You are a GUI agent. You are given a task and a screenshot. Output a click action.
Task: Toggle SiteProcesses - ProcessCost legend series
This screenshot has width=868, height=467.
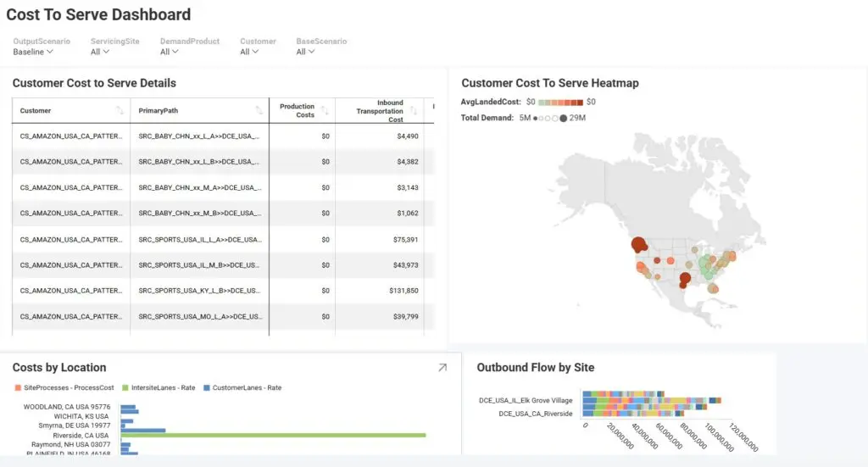click(62, 387)
